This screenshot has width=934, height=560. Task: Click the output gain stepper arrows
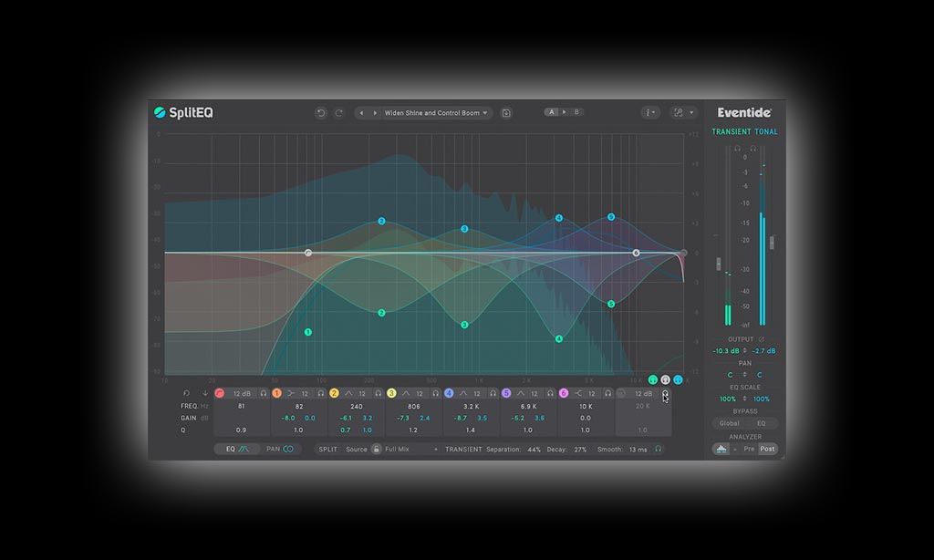click(x=744, y=351)
